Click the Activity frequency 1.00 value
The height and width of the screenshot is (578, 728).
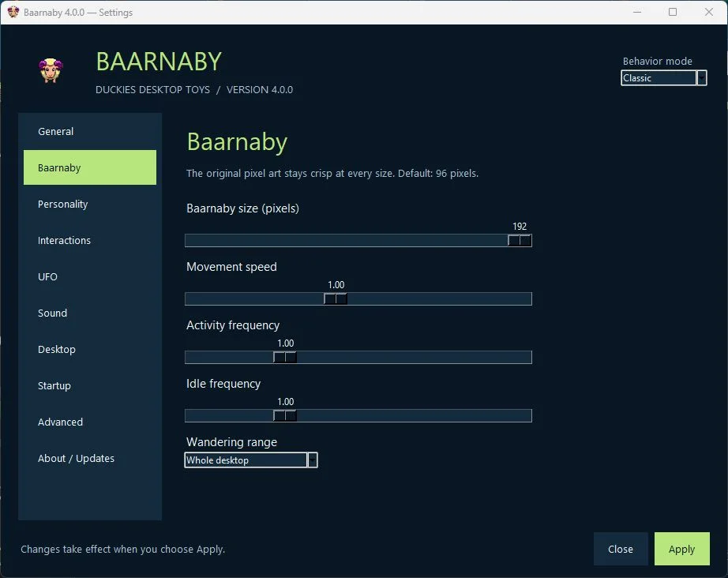pos(286,343)
